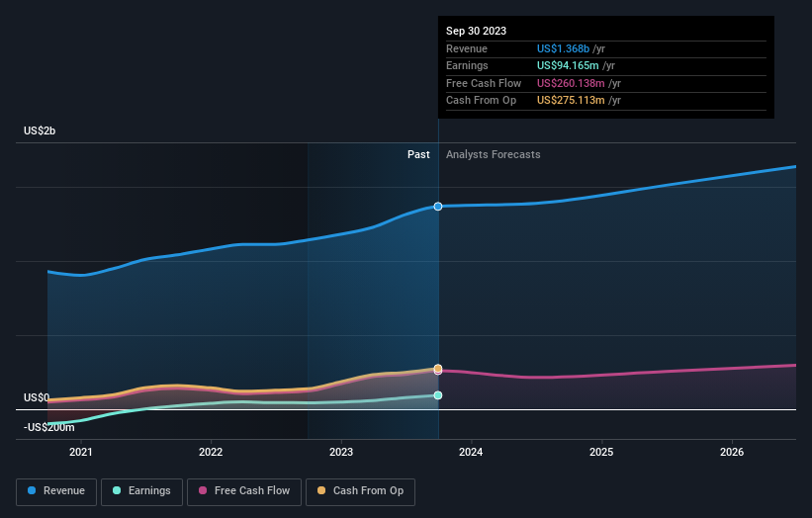Click the US$94.165m earnings value in tooltip
Image resolution: width=812 pixels, height=518 pixels.
point(568,65)
